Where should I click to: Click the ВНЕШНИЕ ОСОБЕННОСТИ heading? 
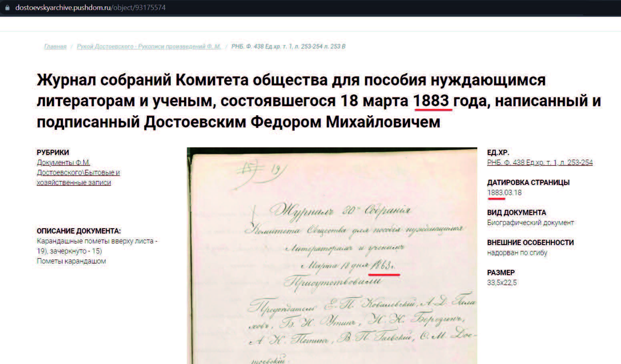click(530, 242)
